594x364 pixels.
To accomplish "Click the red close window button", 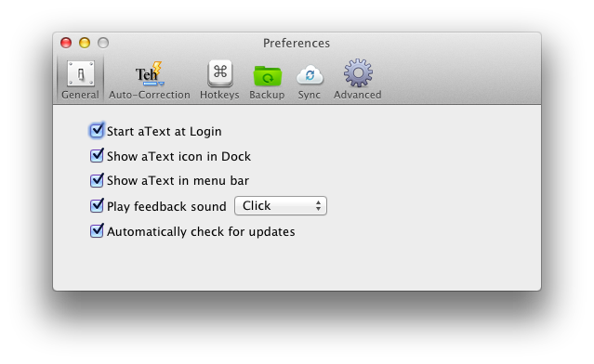I will pos(66,43).
